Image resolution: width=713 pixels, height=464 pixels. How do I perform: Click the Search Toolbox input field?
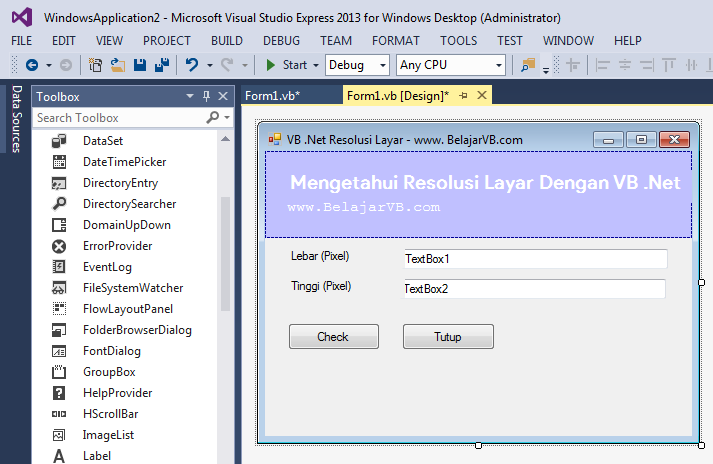(120, 118)
